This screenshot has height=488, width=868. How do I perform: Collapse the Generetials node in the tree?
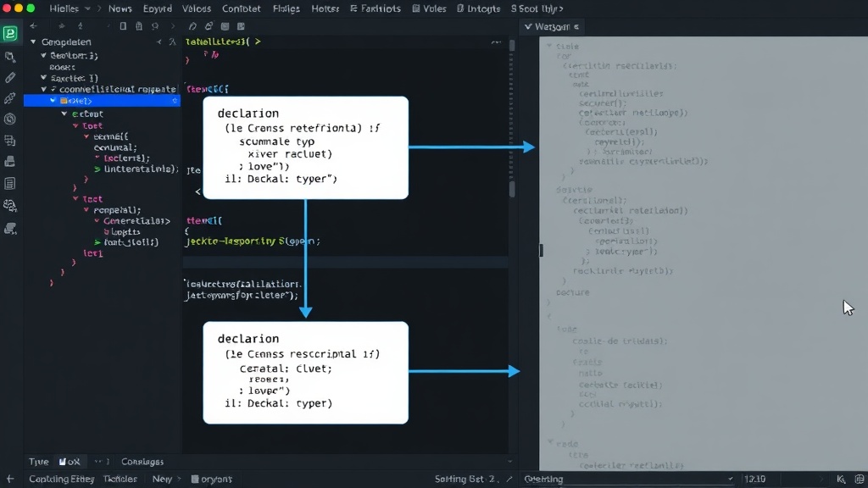[x=97, y=221]
